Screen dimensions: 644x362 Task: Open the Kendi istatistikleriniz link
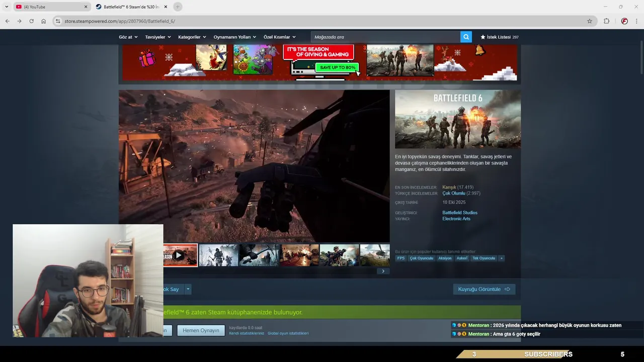[247, 333]
